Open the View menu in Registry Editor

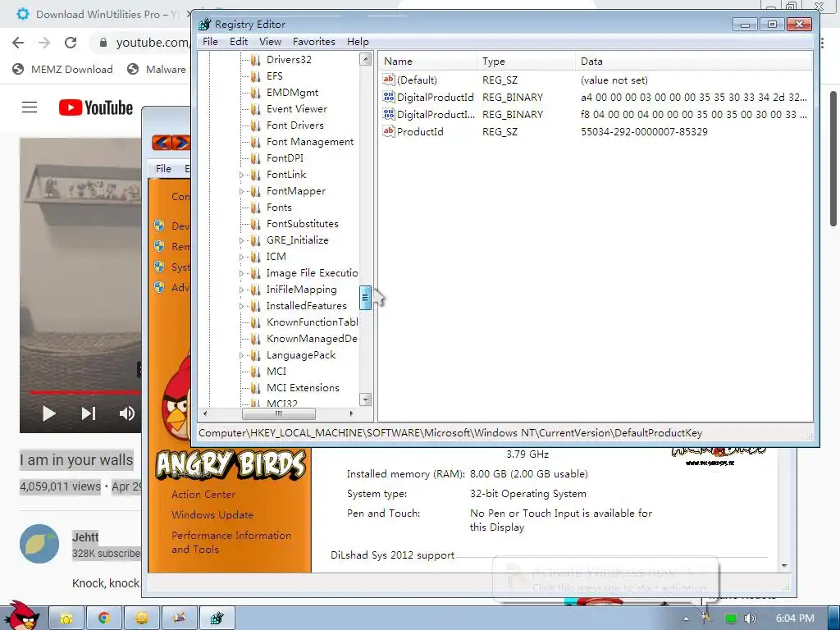pos(270,42)
